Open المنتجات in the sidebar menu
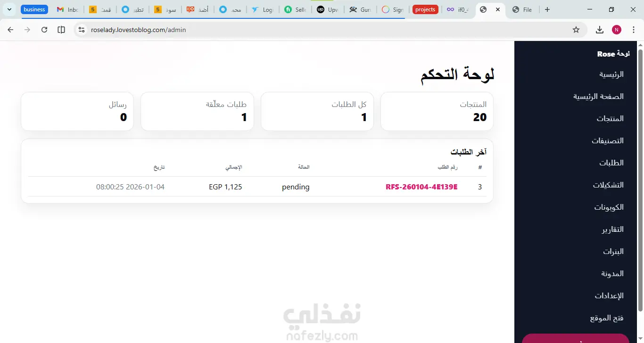 click(610, 119)
